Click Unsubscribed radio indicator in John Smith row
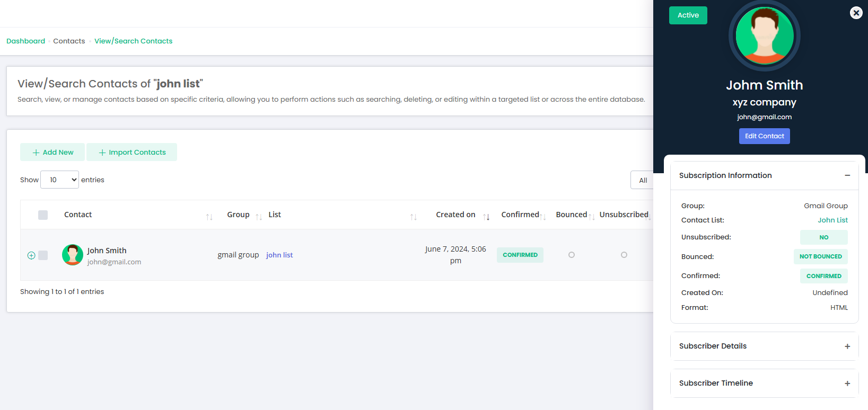 (624, 255)
